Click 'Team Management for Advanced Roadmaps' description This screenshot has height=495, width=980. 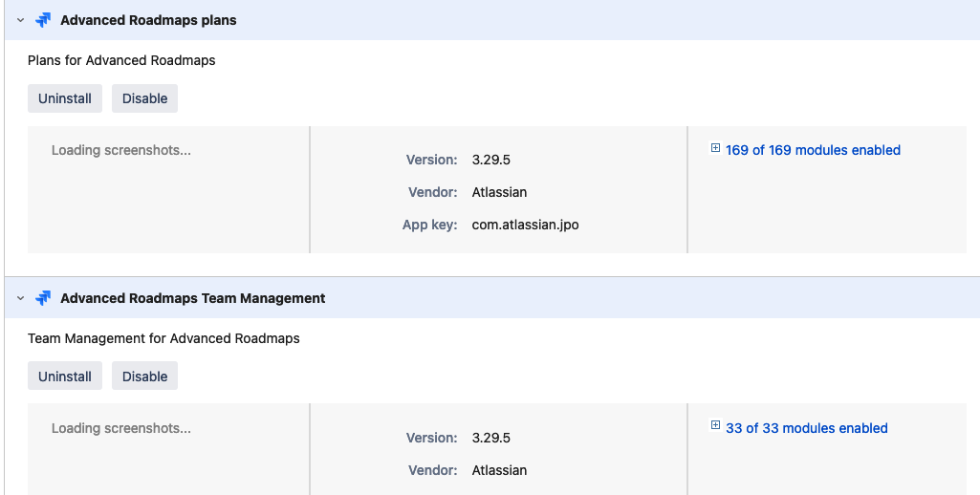pyautogui.click(x=163, y=338)
